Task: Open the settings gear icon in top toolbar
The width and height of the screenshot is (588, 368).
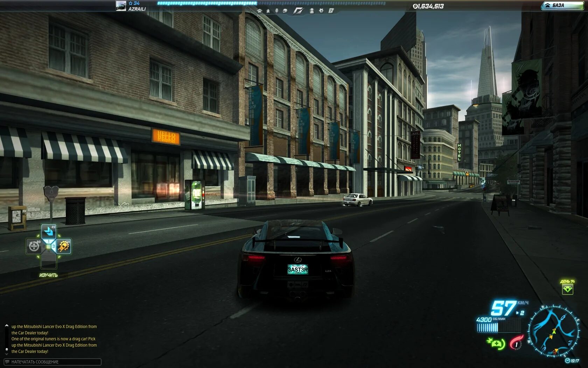Action: tap(321, 11)
